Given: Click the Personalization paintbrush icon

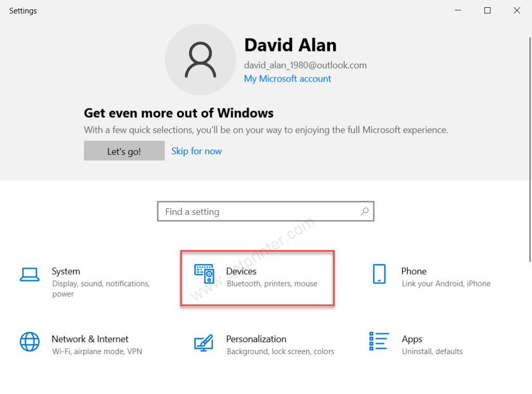Looking at the screenshot, I should coord(204,342).
